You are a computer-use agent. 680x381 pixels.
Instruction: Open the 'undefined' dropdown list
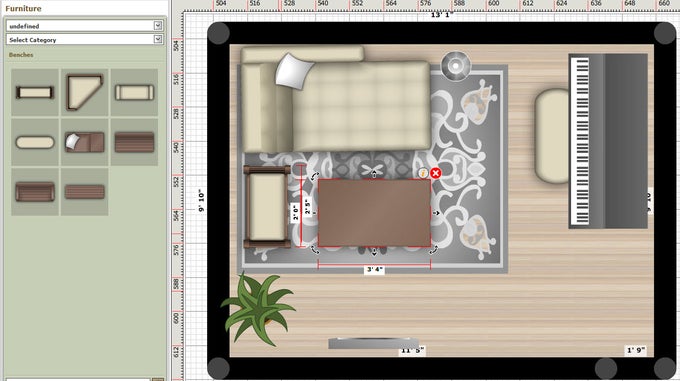(x=85, y=26)
